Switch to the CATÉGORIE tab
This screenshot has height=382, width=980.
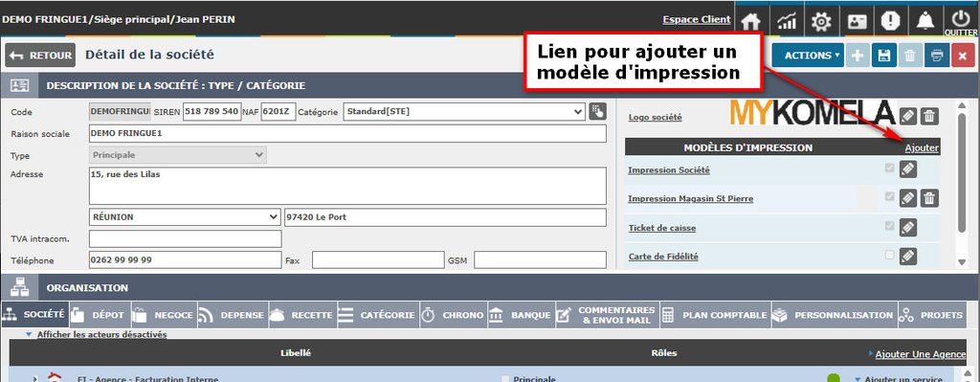(377, 315)
